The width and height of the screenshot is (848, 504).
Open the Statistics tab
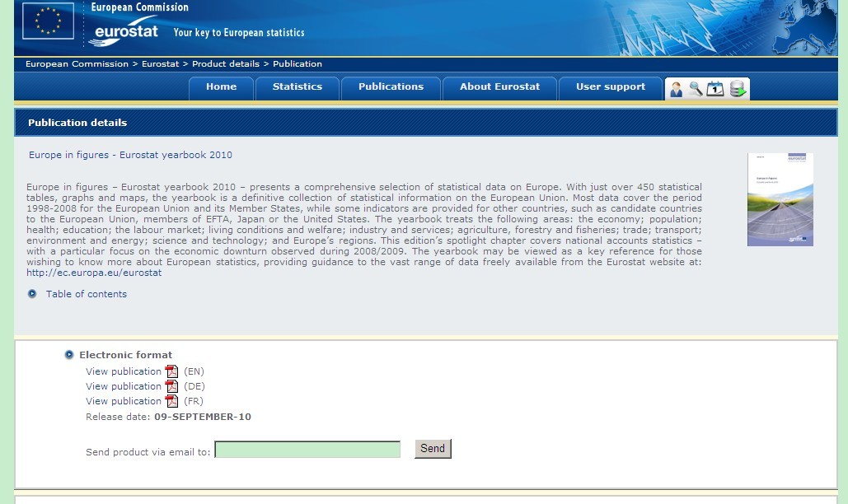pyautogui.click(x=298, y=87)
